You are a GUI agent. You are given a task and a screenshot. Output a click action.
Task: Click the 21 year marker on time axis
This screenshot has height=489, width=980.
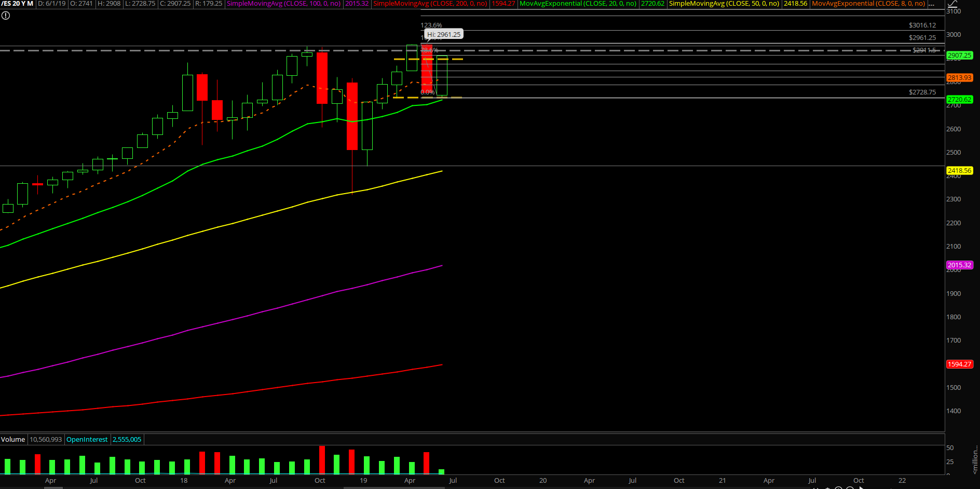click(723, 480)
